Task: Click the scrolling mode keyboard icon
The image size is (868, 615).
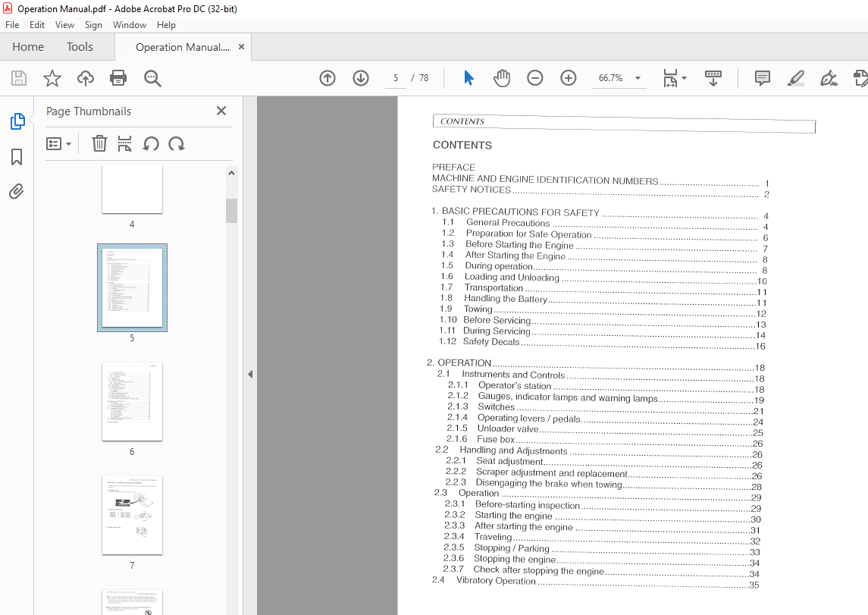Action: click(713, 78)
